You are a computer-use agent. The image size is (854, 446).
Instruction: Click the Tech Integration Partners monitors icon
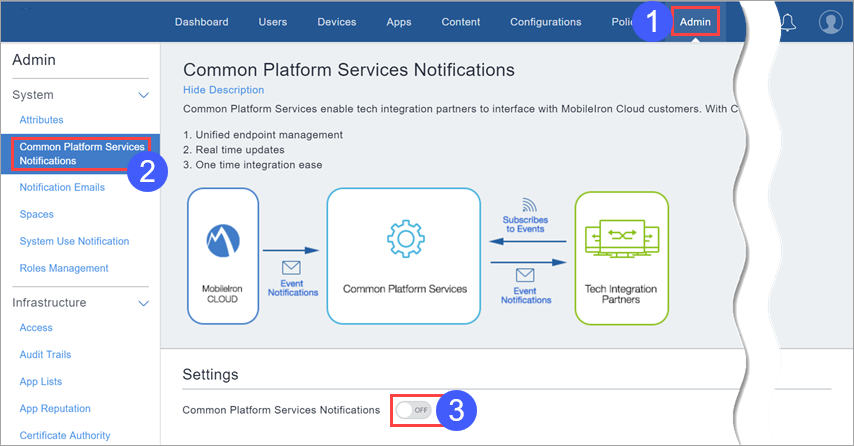pyautogui.click(x=621, y=239)
